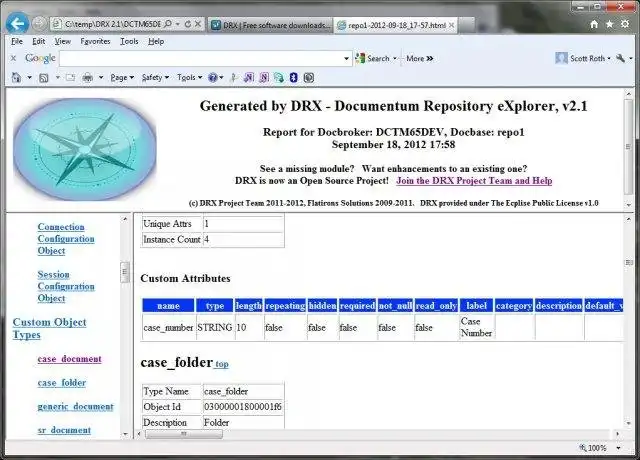Expand Scott Roth account dropdown
The image size is (640, 460).
[x=609, y=59]
